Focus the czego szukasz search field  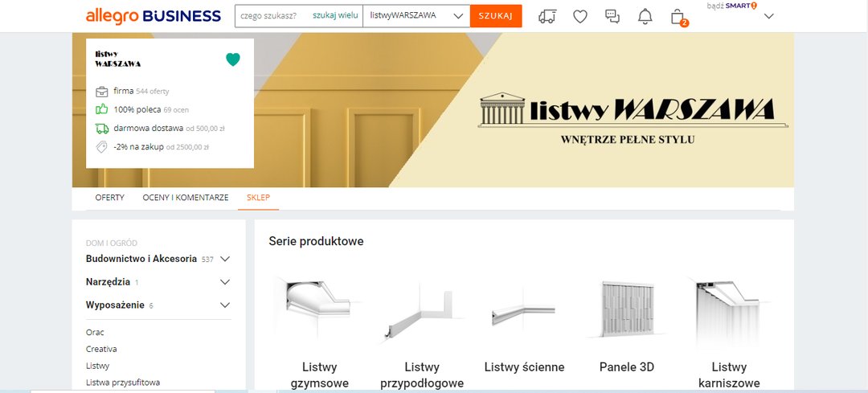(272, 16)
